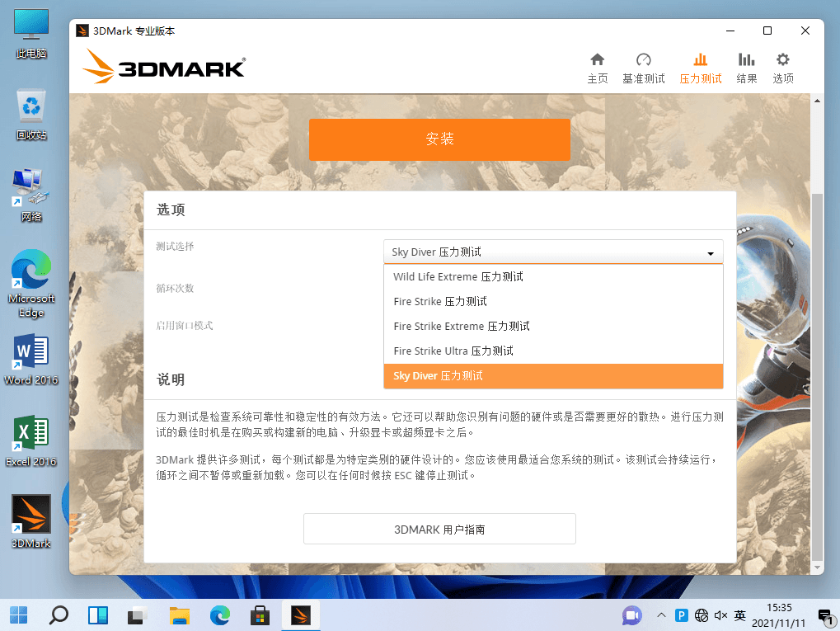Switch input language 英 indicator

(x=739, y=615)
